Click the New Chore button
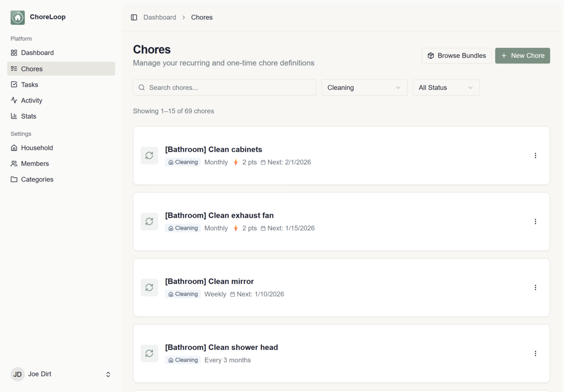This screenshot has height=392, width=564. [x=522, y=56]
